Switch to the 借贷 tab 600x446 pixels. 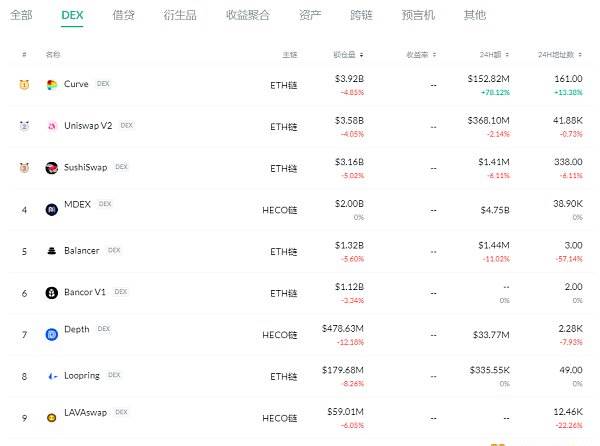click(124, 15)
